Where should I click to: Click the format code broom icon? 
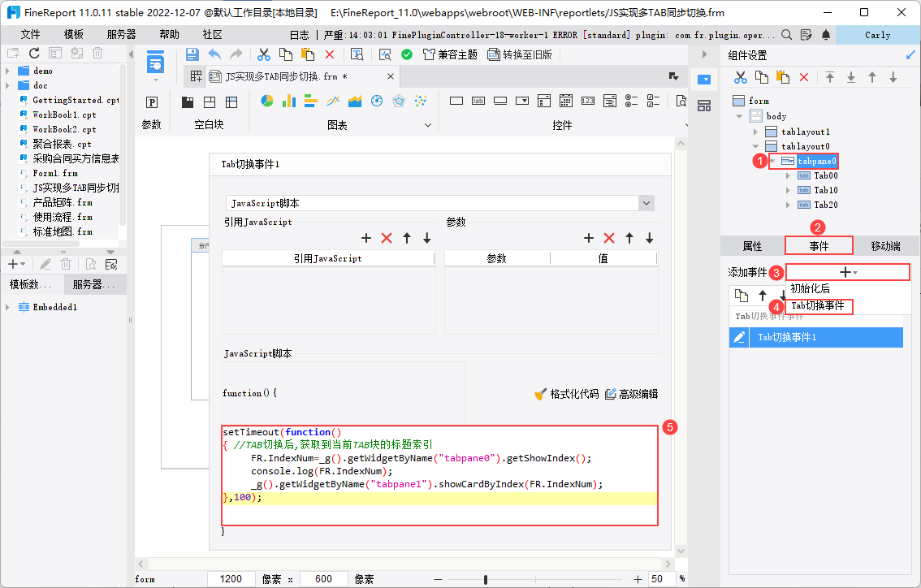[540, 394]
